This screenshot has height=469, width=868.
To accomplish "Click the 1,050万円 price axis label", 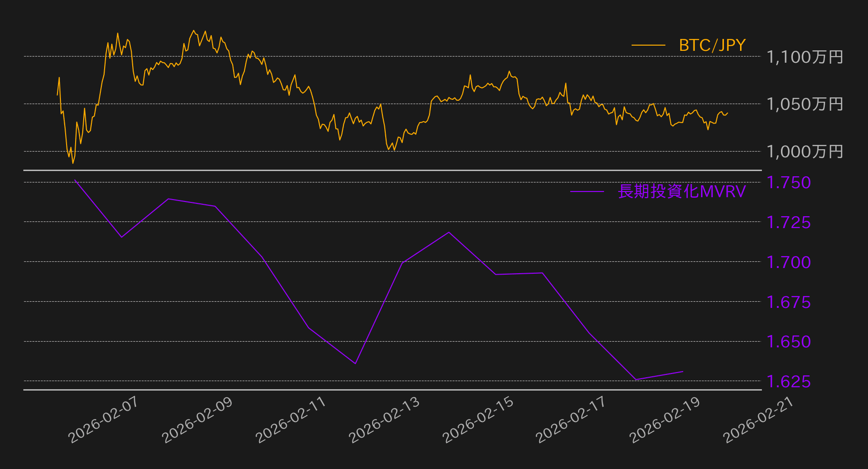I will pos(804,104).
